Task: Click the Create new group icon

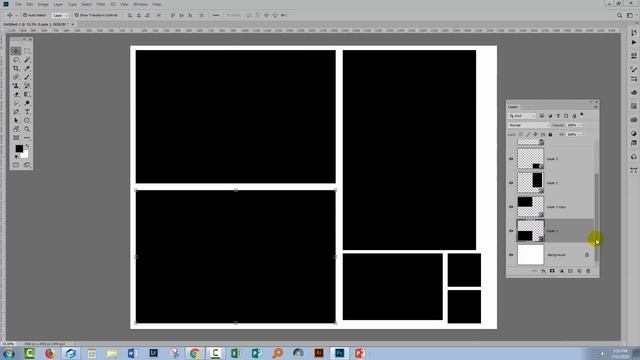Action: (x=570, y=271)
